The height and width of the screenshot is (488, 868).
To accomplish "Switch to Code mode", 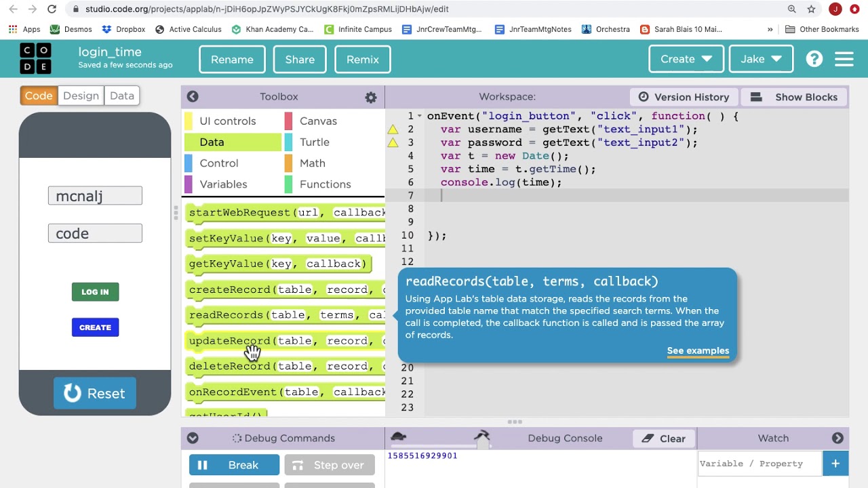I will coord(39,96).
